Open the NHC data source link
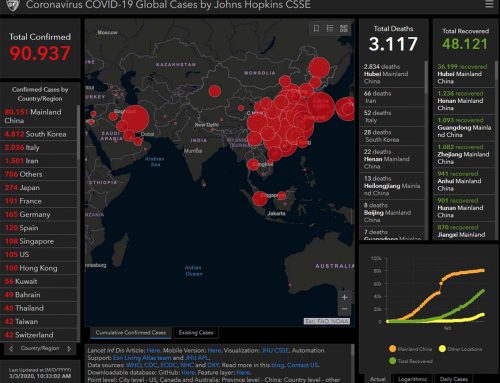This screenshot has height=383, width=500. [x=187, y=365]
